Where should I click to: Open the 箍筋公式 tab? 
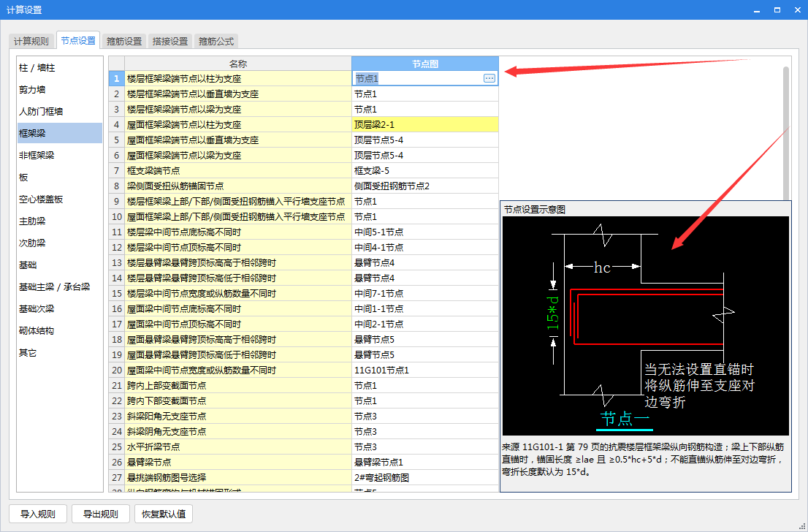[x=216, y=41]
